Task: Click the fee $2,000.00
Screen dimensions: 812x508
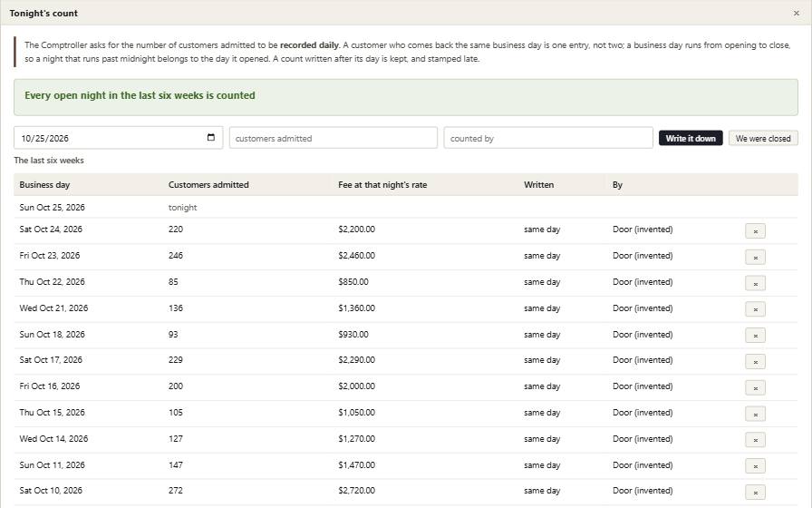Action: (356, 386)
